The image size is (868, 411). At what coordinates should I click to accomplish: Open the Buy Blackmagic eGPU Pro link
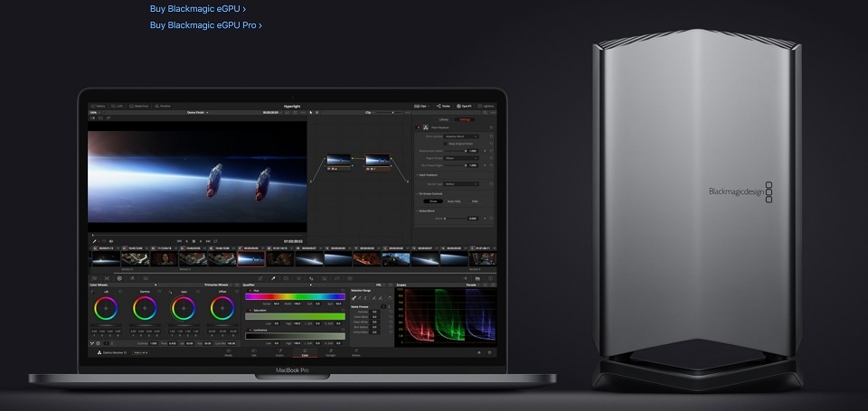[x=206, y=25]
